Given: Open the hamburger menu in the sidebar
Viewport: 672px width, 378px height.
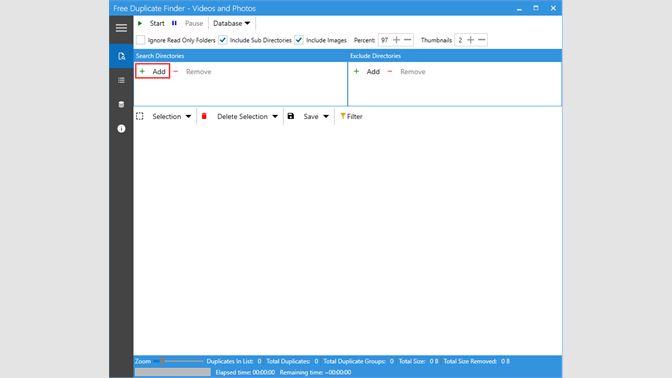Looking at the screenshot, I should click(121, 28).
